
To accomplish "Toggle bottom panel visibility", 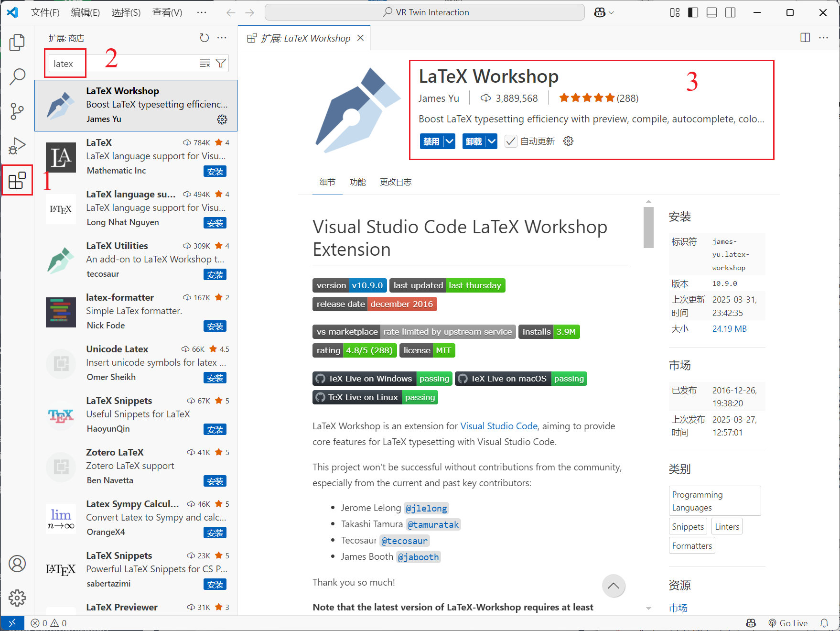I will click(711, 12).
